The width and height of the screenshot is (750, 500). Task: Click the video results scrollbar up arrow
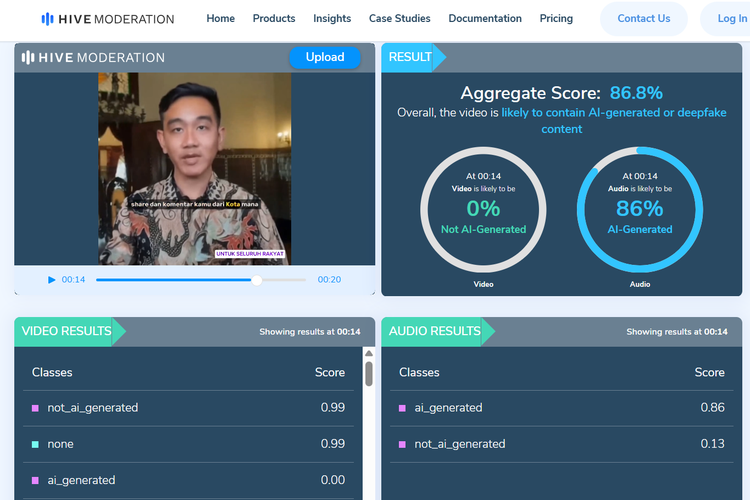pos(368,353)
